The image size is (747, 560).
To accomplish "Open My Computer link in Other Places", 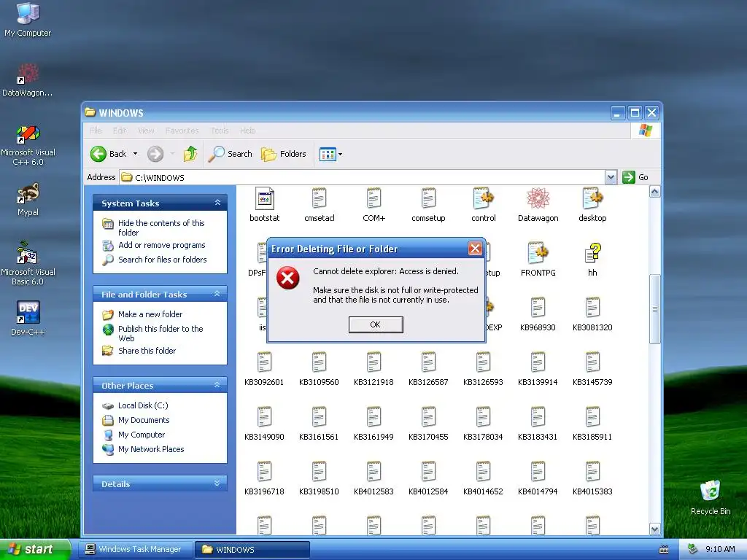I will (x=142, y=435).
